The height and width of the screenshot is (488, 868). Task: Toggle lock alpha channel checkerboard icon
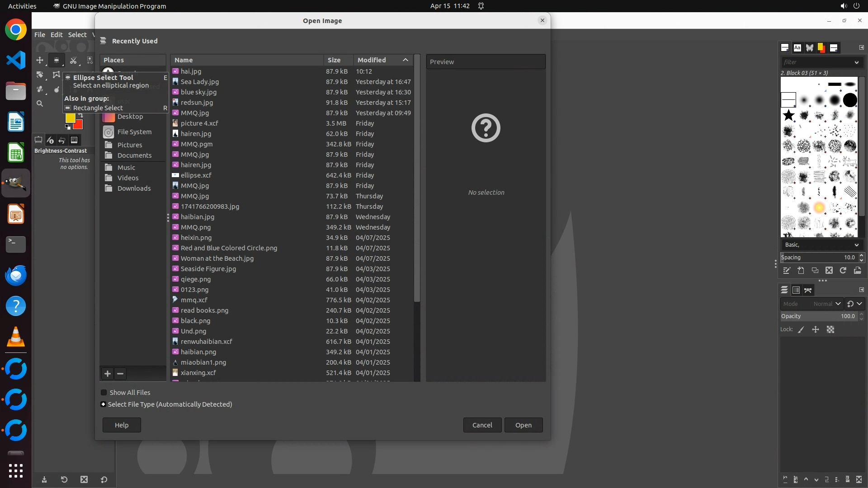click(x=830, y=330)
